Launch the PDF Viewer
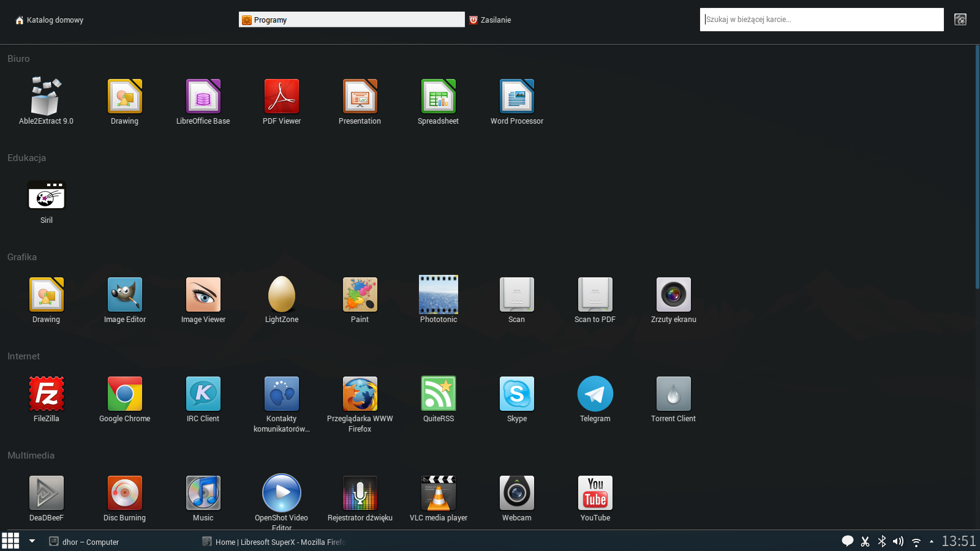The height and width of the screenshot is (551, 980). coord(281,101)
